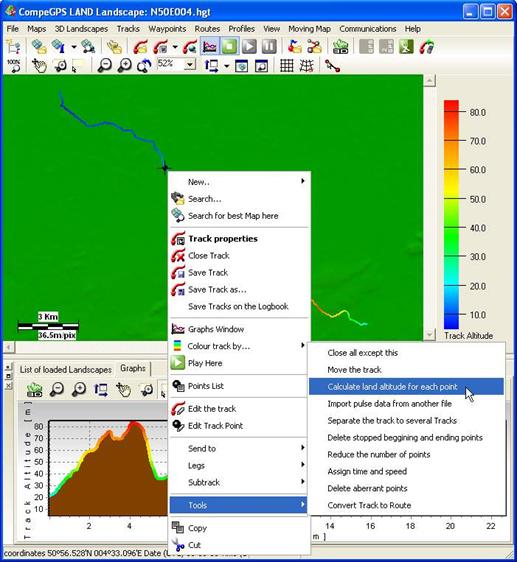Open the 52% zoom level dropdown

[x=190, y=65]
